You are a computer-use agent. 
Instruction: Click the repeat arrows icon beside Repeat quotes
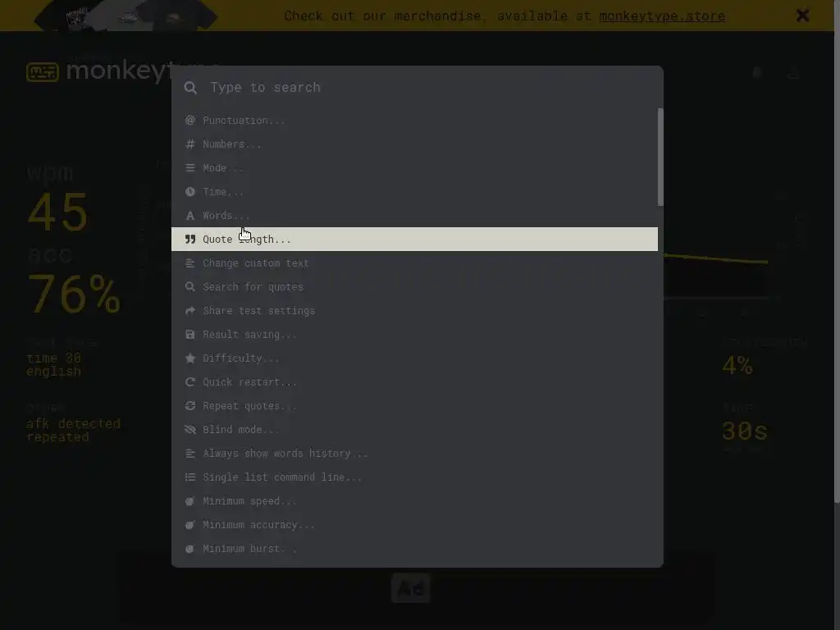pyautogui.click(x=190, y=405)
